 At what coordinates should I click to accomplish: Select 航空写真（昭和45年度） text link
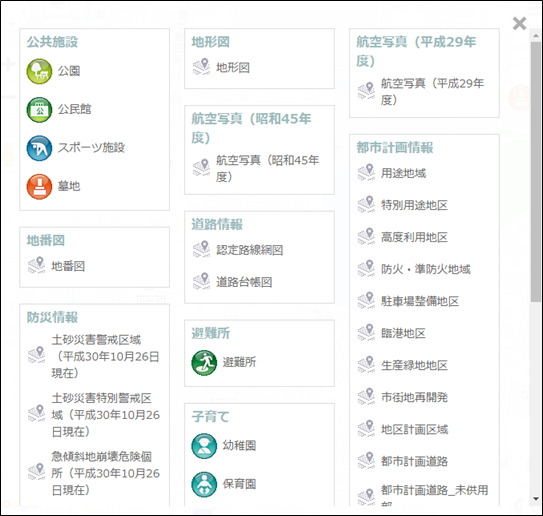(268, 168)
